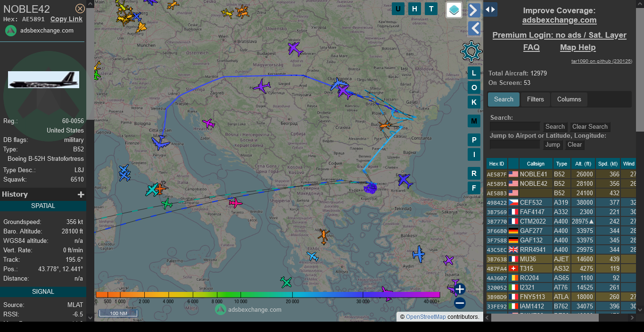Select the CEF532 row in the table

561,202
